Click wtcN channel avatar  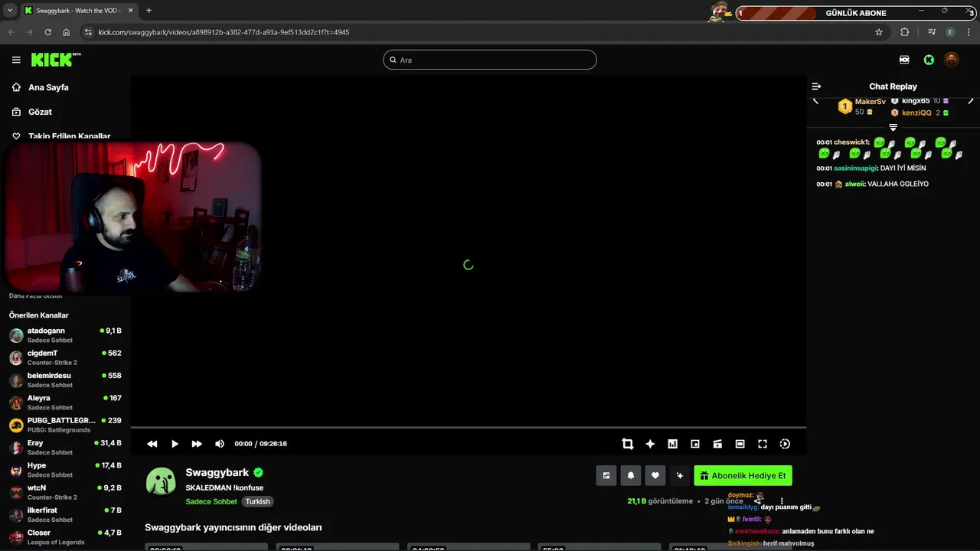coord(16,492)
